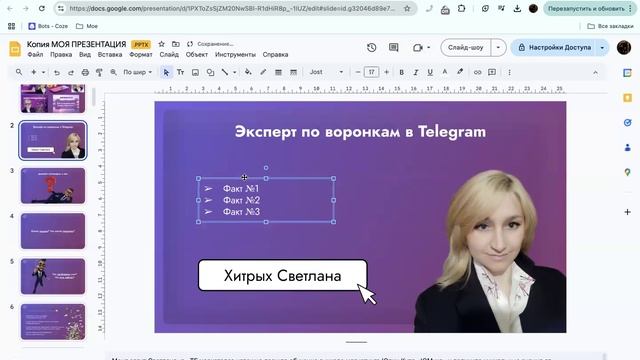Open the Объект menu

point(197,54)
